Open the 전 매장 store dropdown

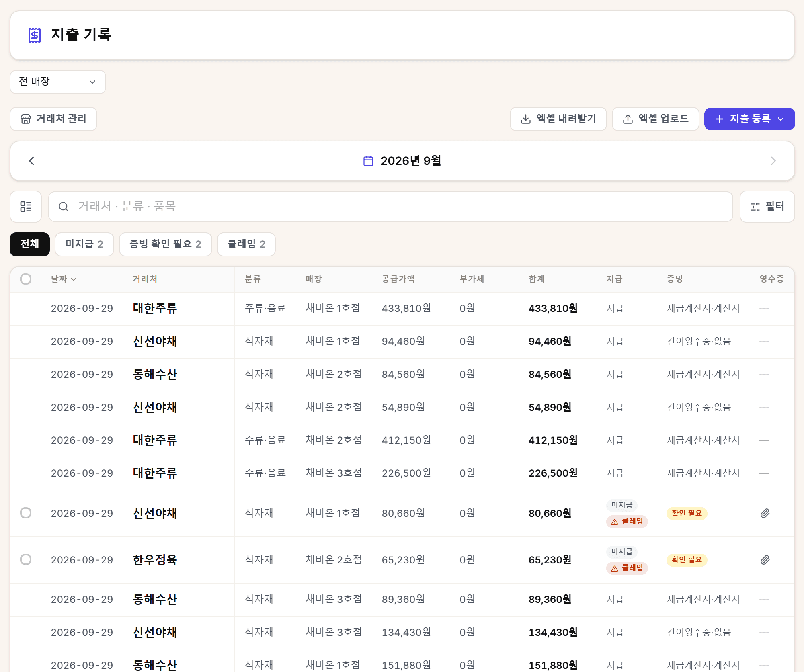pyautogui.click(x=58, y=82)
